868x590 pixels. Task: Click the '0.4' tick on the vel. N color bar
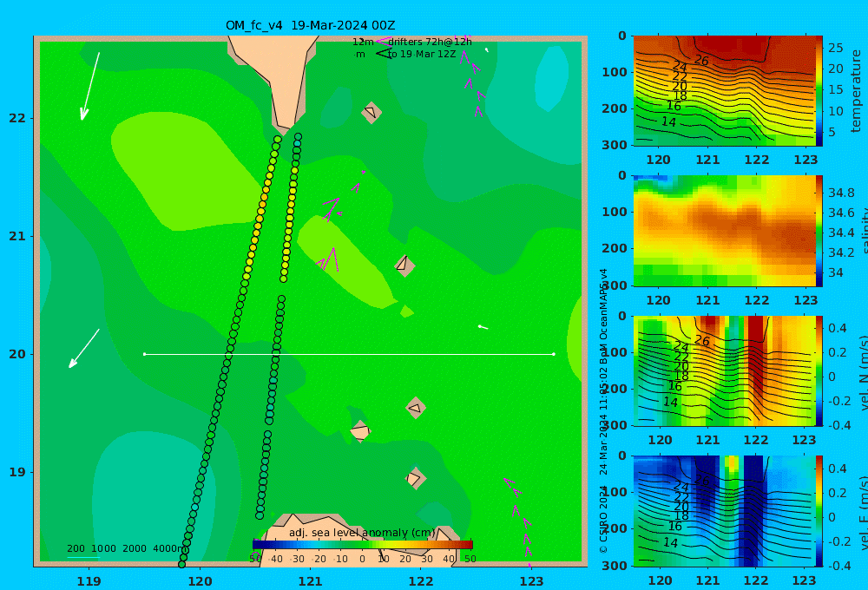point(837,328)
